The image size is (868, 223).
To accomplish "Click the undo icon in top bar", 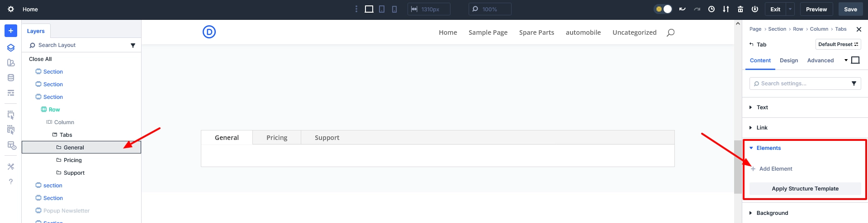I will (682, 9).
